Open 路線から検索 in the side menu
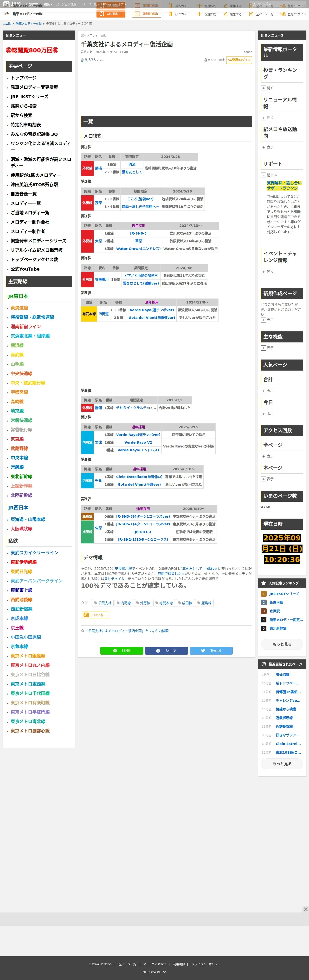The image size is (309, 980). point(24,106)
